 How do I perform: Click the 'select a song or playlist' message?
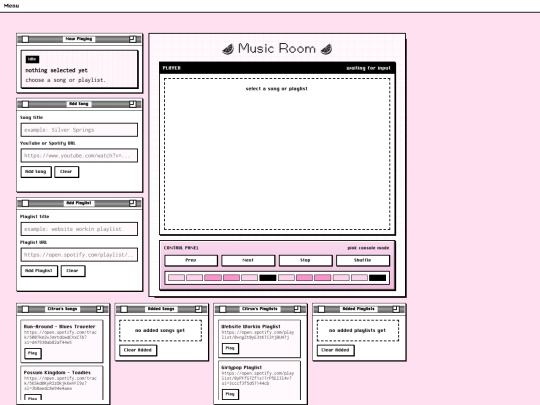point(277,89)
